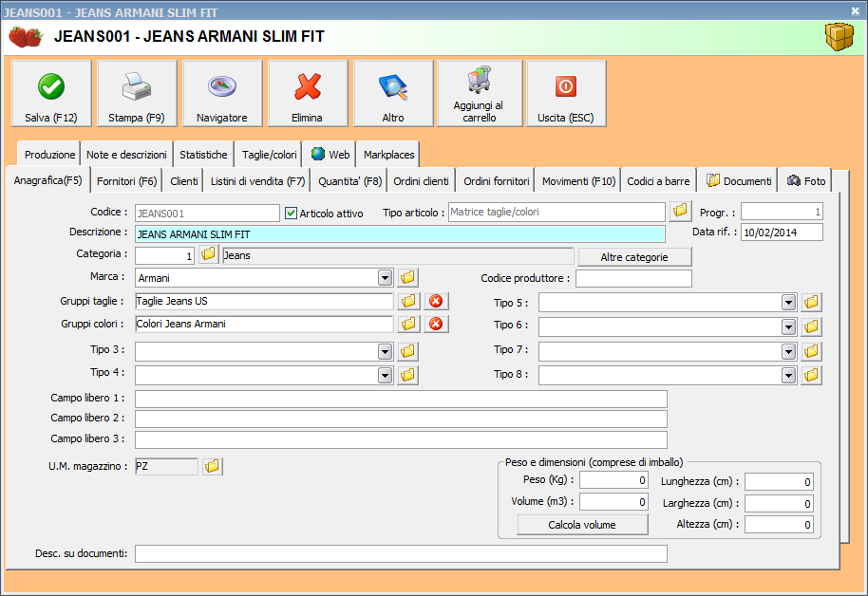The height and width of the screenshot is (596, 868).
Task: Expand the Tipo 4 dropdown arrow
Action: [386, 375]
